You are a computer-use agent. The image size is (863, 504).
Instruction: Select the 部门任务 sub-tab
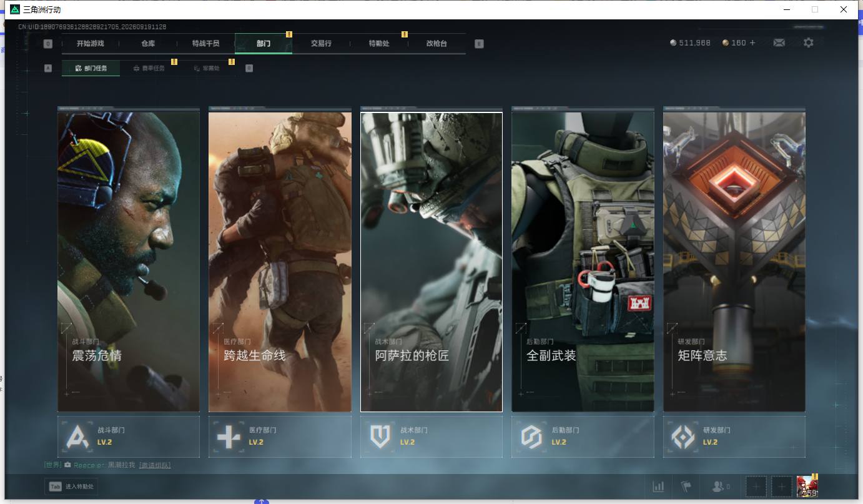tap(91, 68)
